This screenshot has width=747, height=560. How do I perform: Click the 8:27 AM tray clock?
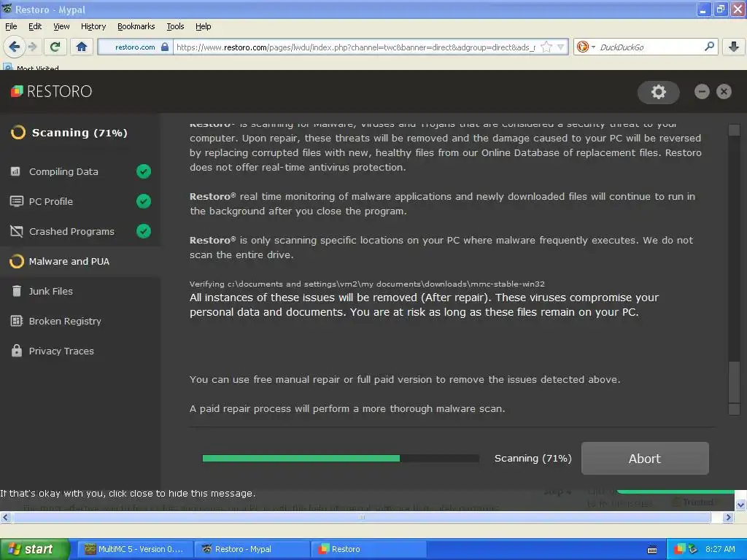point(720,549)
